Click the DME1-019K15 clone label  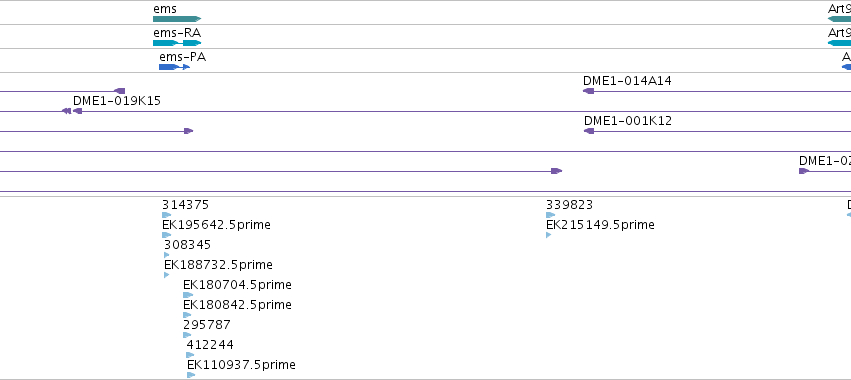tap(117, 101)
